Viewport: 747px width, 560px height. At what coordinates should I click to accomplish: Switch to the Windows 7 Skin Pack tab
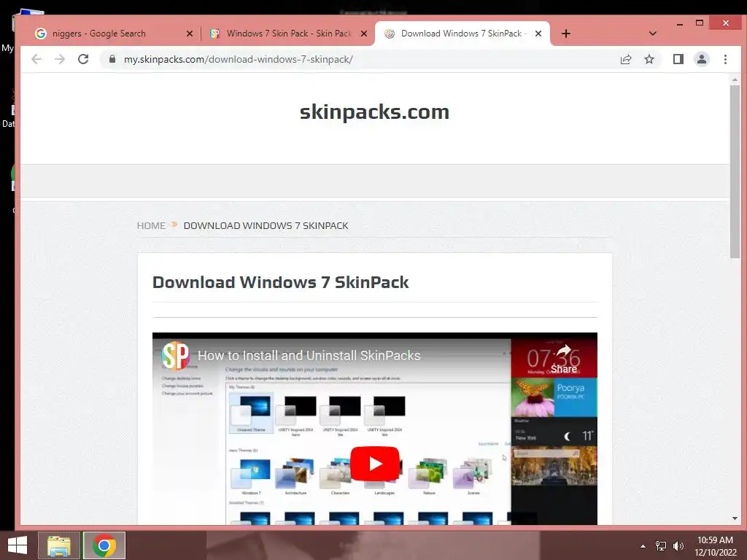[x=288, y=34]
